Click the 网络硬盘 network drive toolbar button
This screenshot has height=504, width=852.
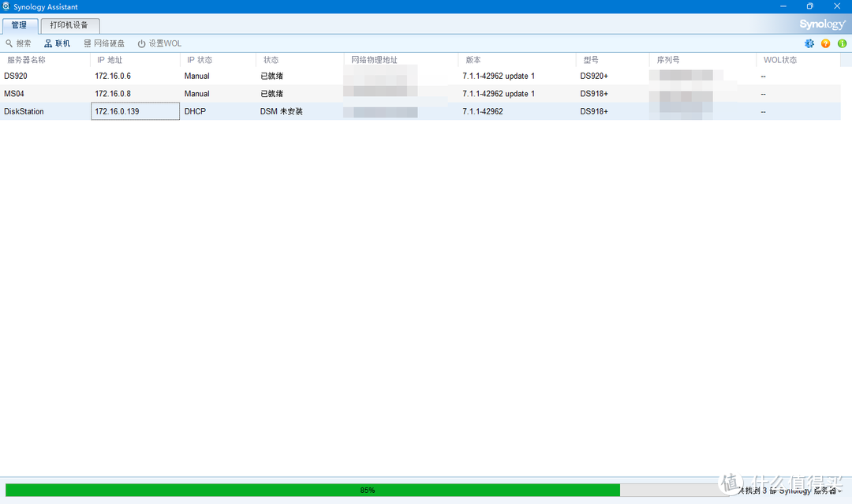(x=104, y=43)
